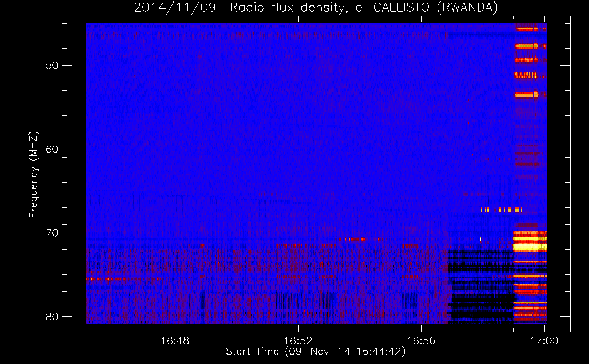Click the 16:56 time tick label
Image resolution: width=589 pixels, height=364 pixels.
click(x=421, y=341)
